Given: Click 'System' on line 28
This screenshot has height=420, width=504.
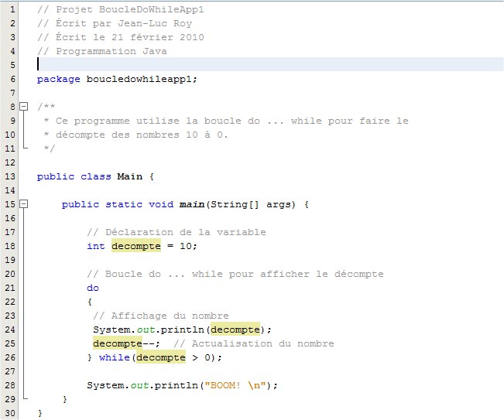Looking at the screenshot, I should pyautogui.click(x=105, y=385).
